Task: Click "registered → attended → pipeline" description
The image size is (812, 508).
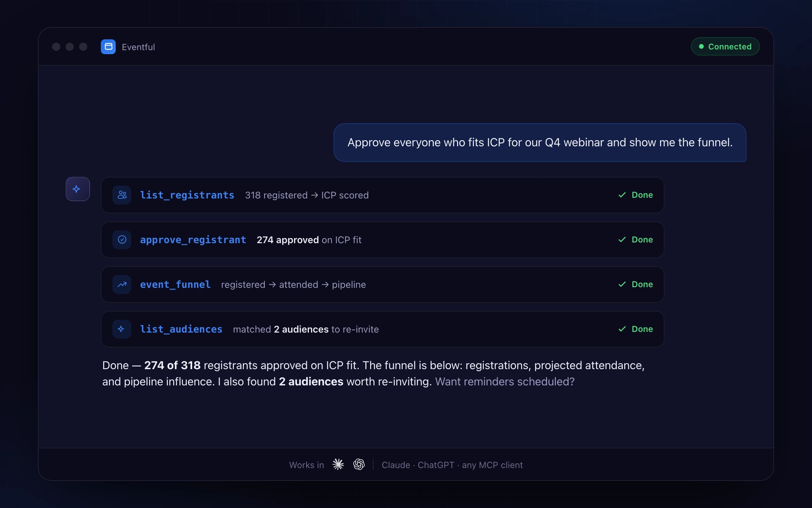Action: [293, 285]
